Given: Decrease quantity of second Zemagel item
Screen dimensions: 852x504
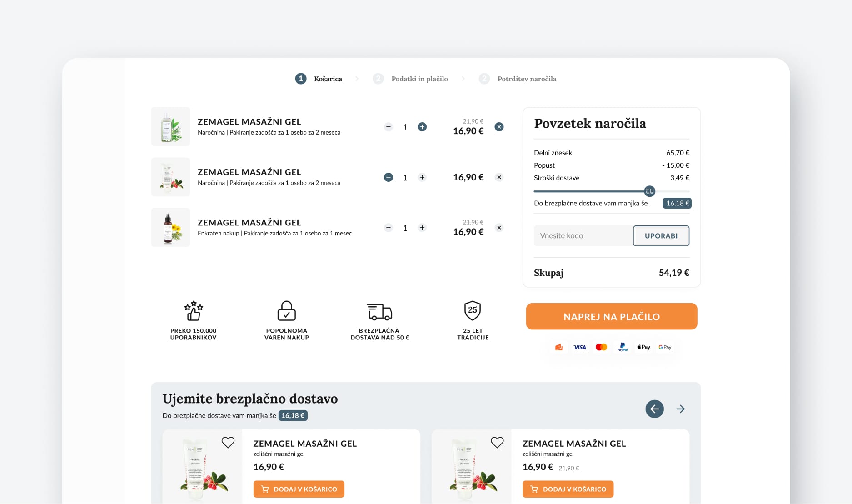Looking at the screenshot, I should pyautogui.click(x=389, y=177).
